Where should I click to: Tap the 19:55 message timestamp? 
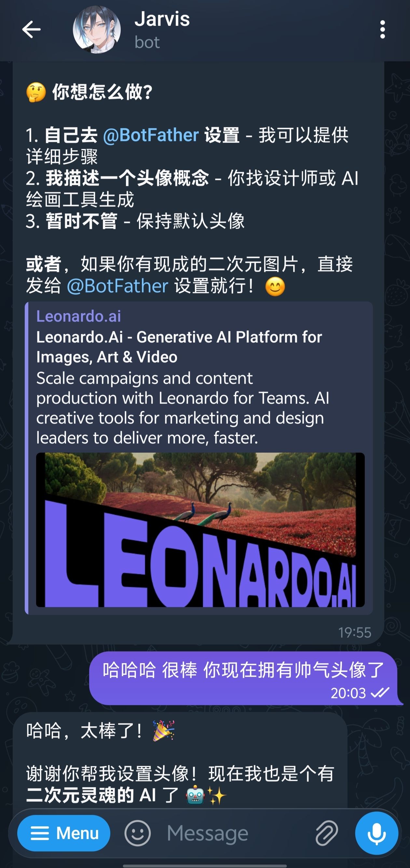[x=354, y=632]
